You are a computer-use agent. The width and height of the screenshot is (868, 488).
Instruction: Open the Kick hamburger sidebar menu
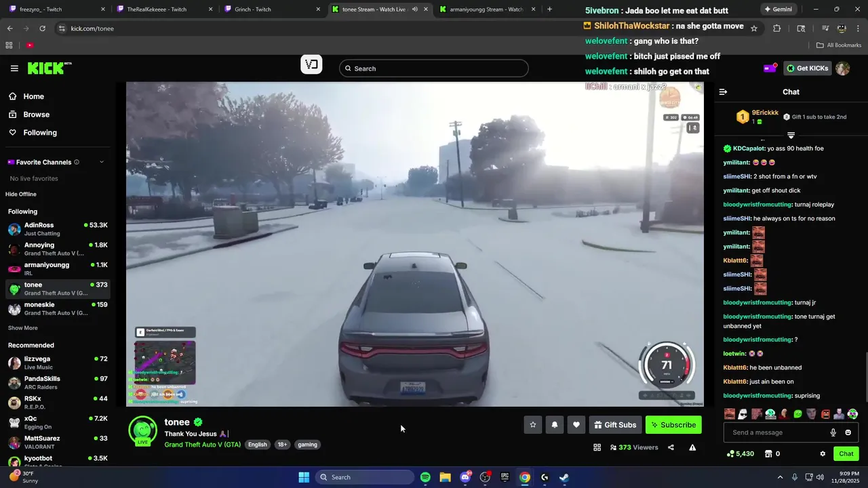[14, 68]
